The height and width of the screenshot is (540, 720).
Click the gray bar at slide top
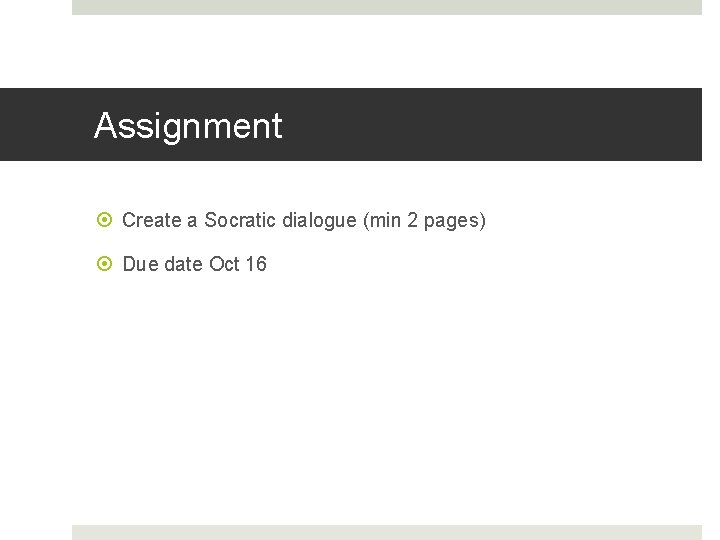(386, 7)
